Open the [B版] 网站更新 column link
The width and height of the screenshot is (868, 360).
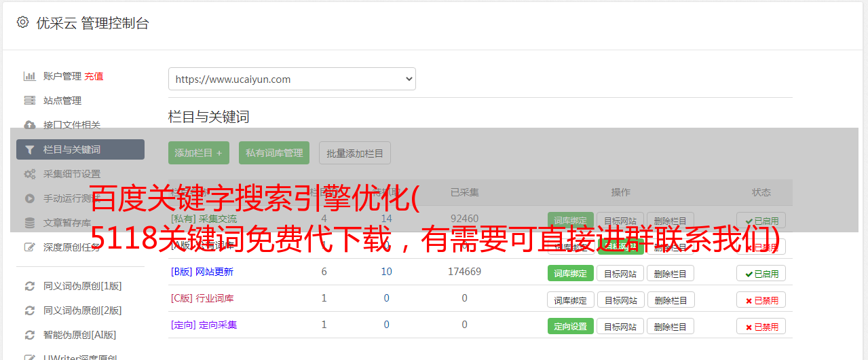point(202,272)
